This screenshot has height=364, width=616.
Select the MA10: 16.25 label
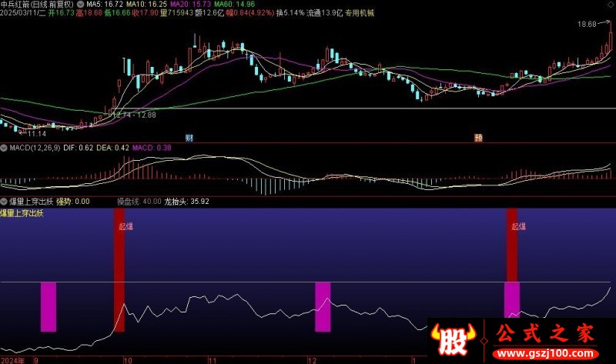tap(146, 5)
